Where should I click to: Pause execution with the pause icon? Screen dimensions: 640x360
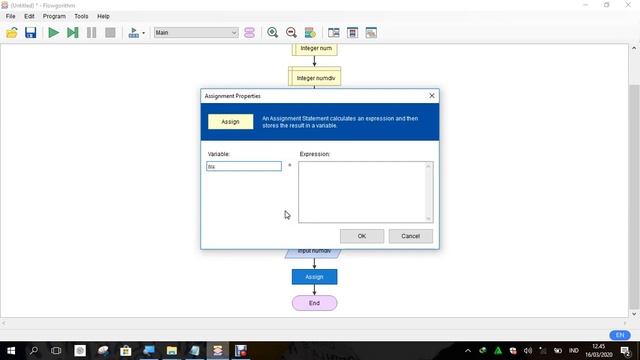pyautogui.click(x=91, y=33)
